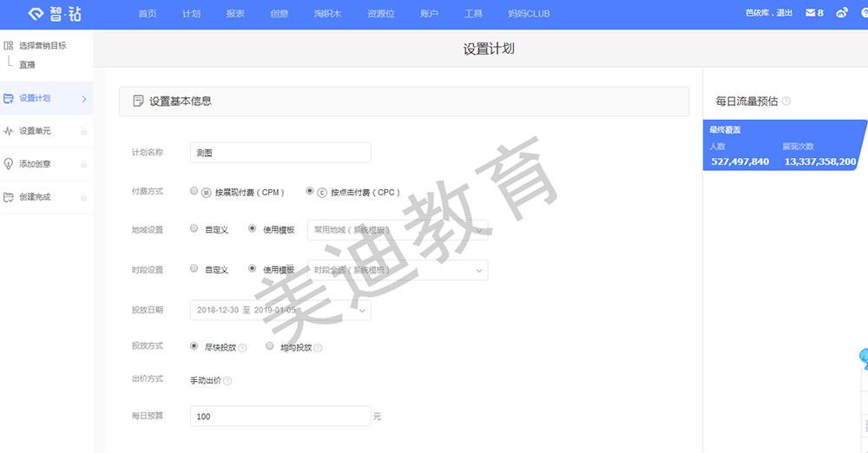Go to 报表 in top navigation
The image size is (868, 453).
pos(234,14)
